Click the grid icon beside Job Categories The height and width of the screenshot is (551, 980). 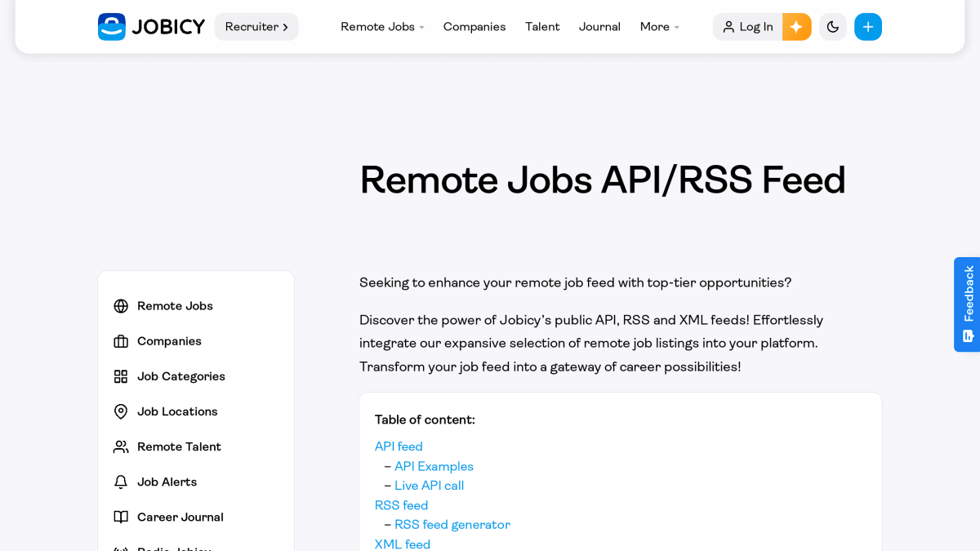(x=121, y=376)
